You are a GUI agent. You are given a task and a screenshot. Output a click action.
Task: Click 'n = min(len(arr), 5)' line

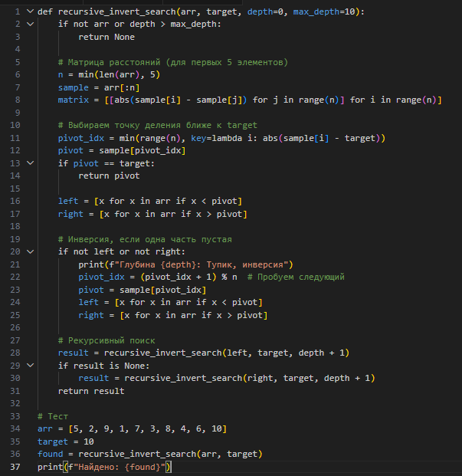[x=109, y=74]
